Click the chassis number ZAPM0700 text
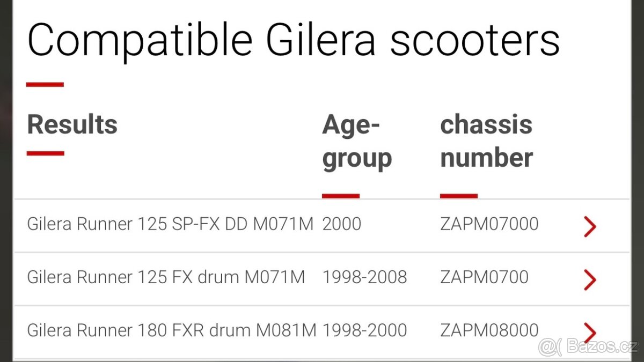This screenshot has width=644, height=362. [x=484, y=277]
